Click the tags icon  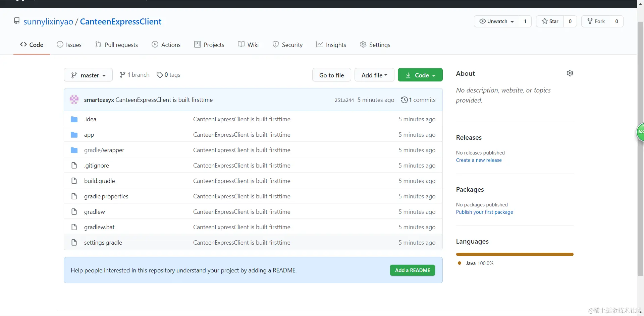tap(160, 75)
